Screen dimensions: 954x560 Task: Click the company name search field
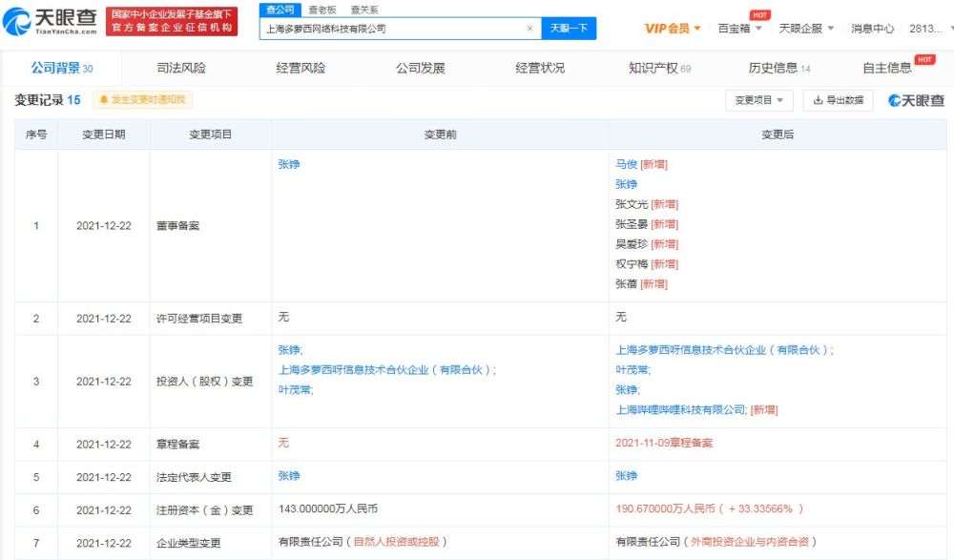(392, 28)
